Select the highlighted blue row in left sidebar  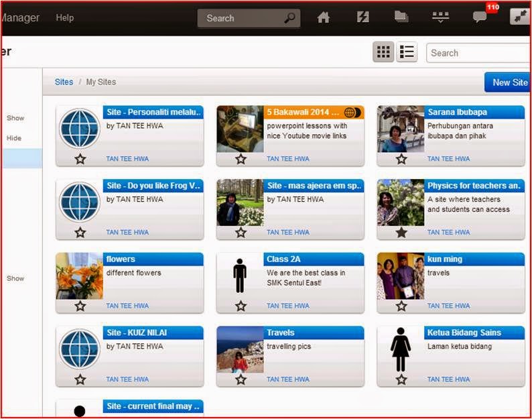(x=22, y=158)
